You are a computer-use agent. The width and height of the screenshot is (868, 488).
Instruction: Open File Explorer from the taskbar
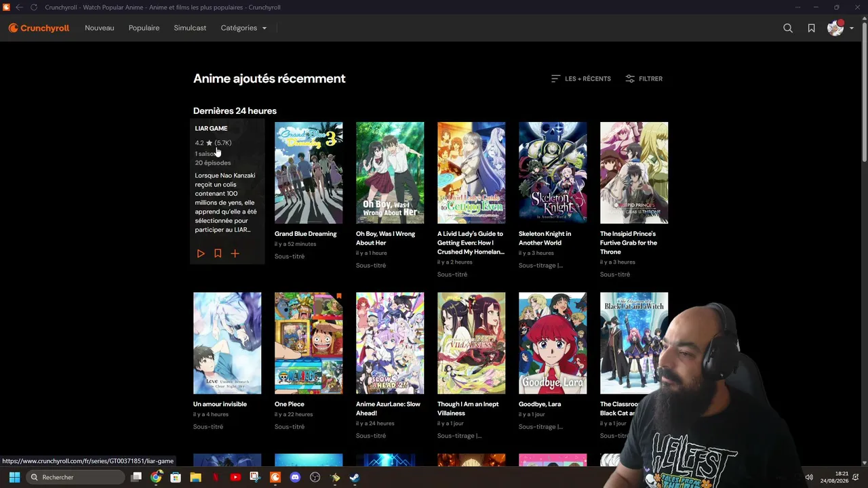pyautogui.click(x=195, y=477)
